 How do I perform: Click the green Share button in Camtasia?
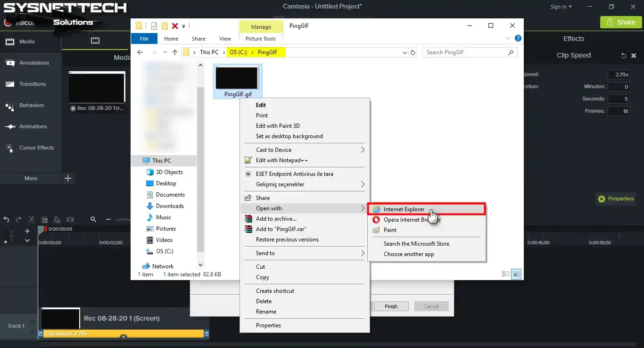(x=621, y=22)
